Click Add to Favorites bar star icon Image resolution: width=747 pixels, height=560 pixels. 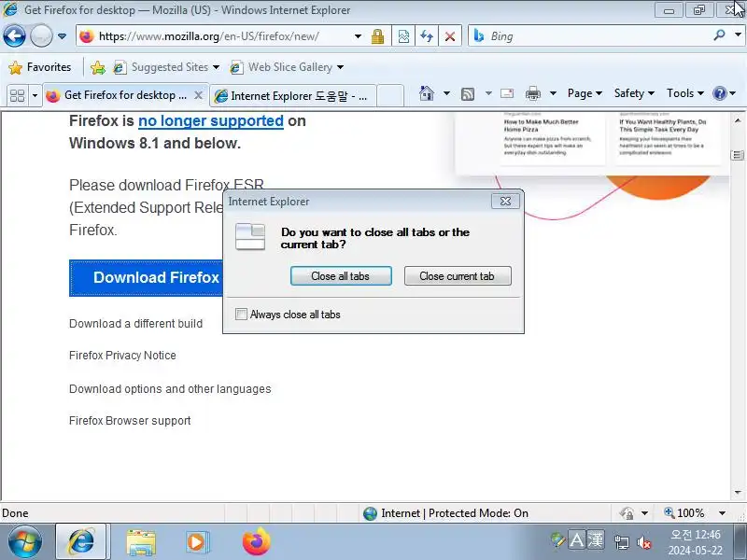click(98, 67)
